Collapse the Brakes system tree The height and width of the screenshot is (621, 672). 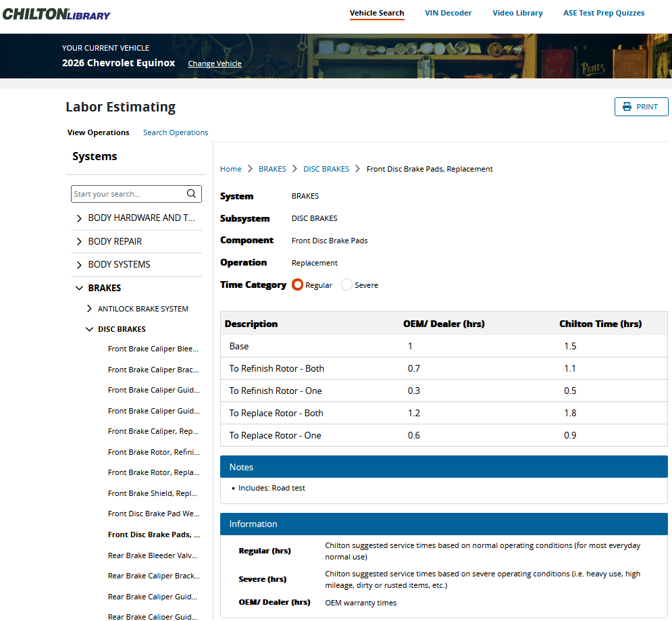[x=79, y=288]
